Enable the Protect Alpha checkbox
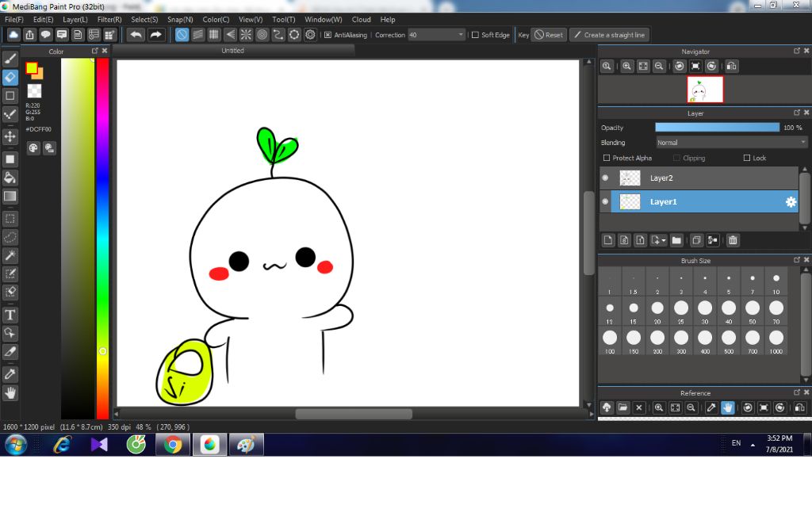The width and height of the screenshot is (812, 524). point(607,159)
